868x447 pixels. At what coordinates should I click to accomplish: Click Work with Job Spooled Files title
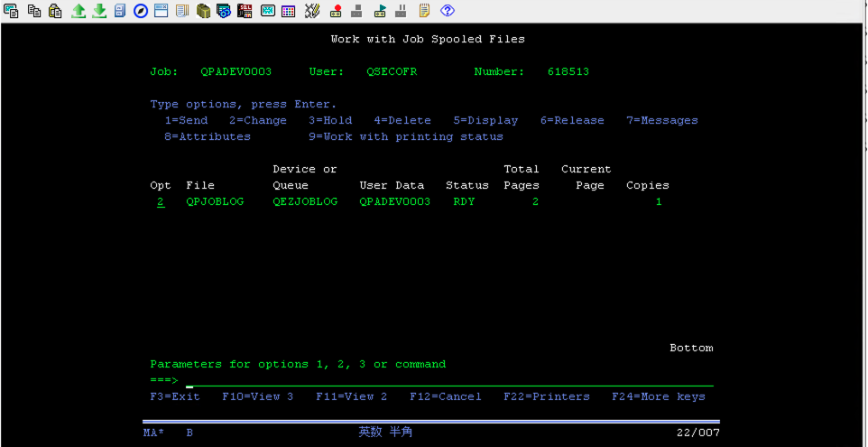428,40
